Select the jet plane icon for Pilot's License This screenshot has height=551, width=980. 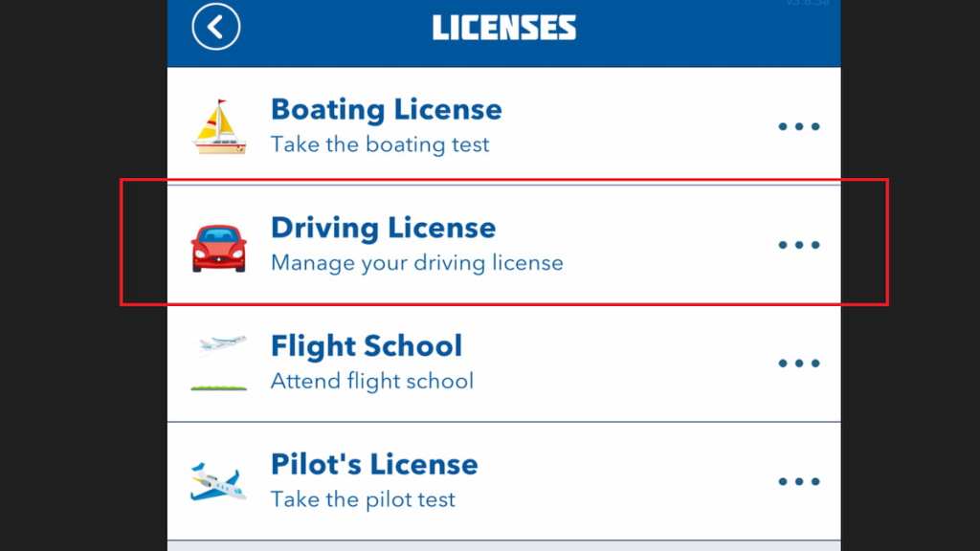click(218, 480)
